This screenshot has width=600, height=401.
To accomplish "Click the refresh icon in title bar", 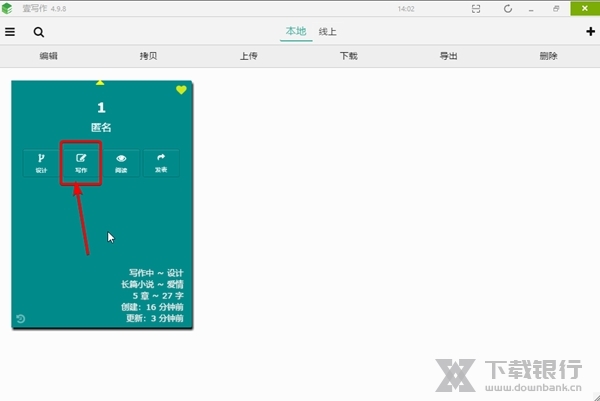I will 508,9.
